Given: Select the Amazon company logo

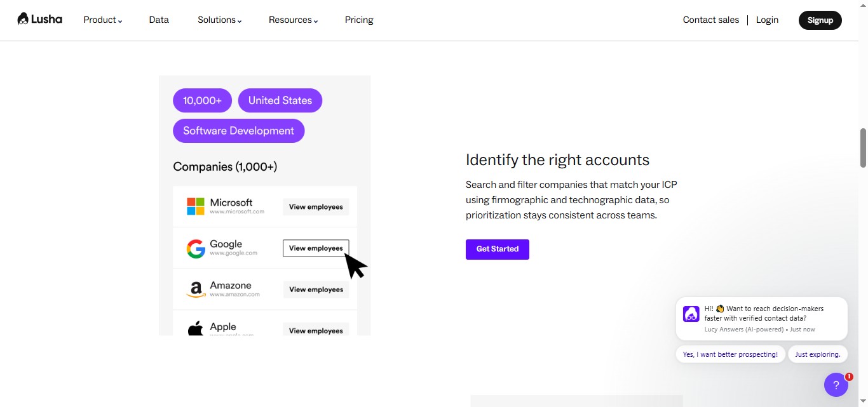Looking at the screenshot, I should 195,289.
